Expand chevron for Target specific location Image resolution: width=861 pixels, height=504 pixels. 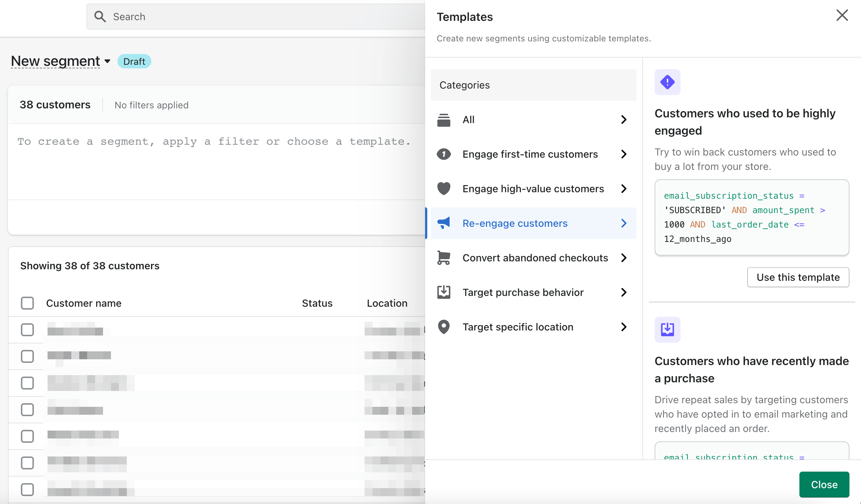624,327
